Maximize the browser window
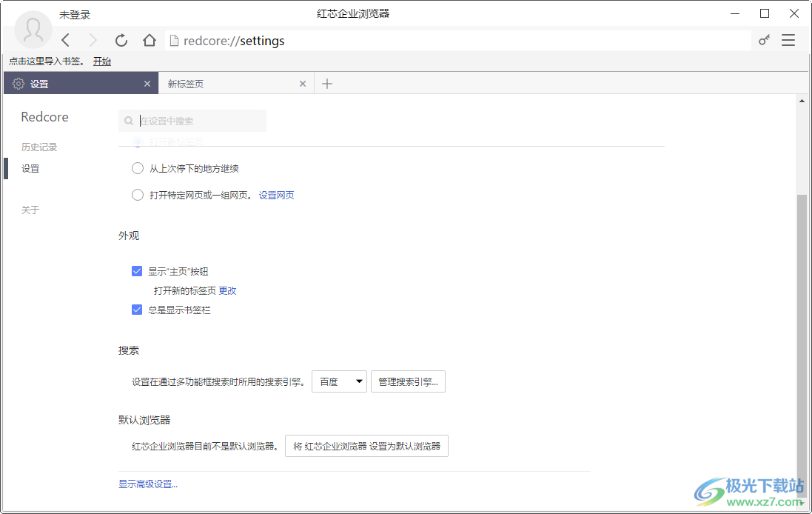Image resolution: width=812 pixels, height=514 pixels. coord(765,13)
